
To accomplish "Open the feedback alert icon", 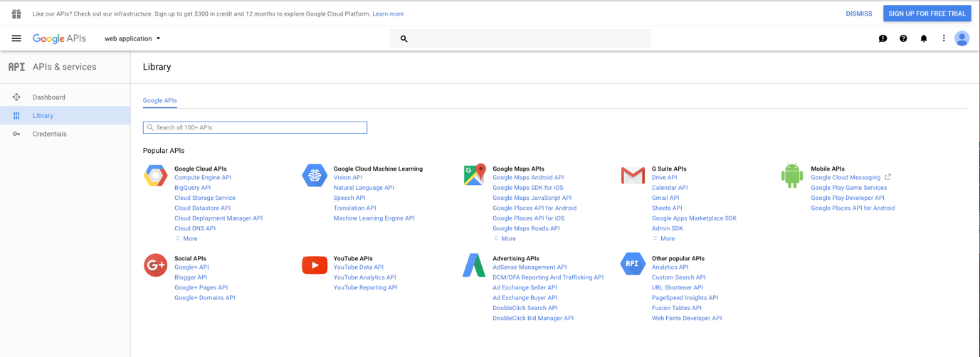I will point(882,38).
